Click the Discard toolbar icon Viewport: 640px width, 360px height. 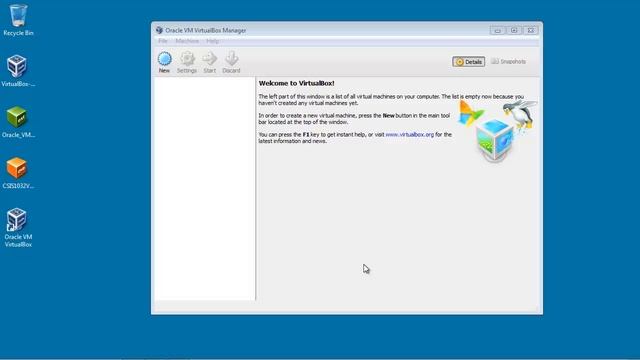point(231,62)
